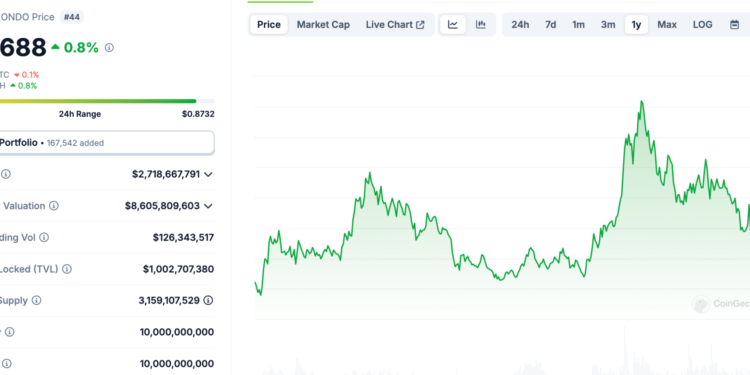
Task: Click info icon in last 10,000,000,000 row
Action: coord(6,364)
